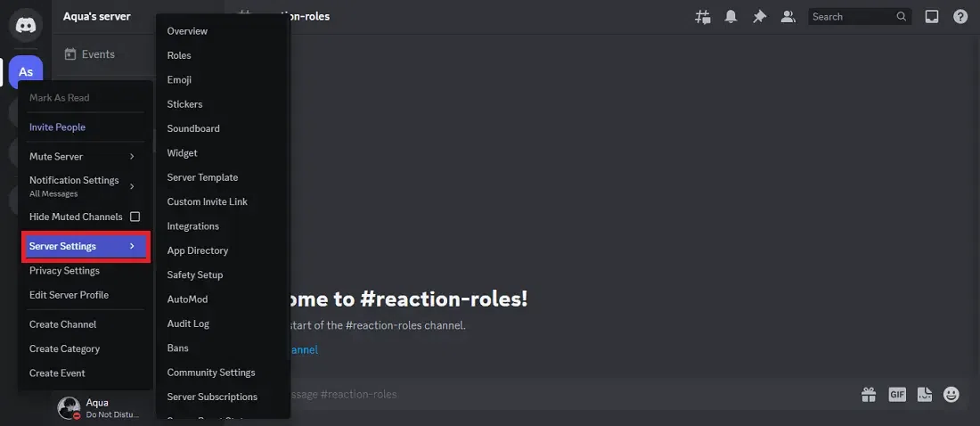Open Discord home via logo icon
This screenshot has height=426, width=980.
click(26, 25)
